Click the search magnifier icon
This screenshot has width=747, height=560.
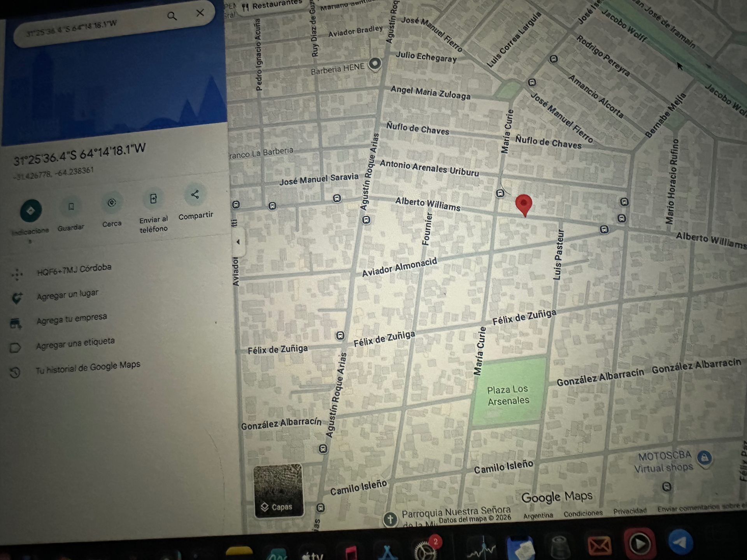click(x=172, y=16)
